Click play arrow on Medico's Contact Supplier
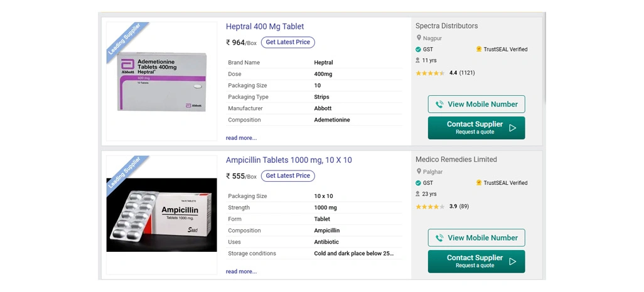 513,262
